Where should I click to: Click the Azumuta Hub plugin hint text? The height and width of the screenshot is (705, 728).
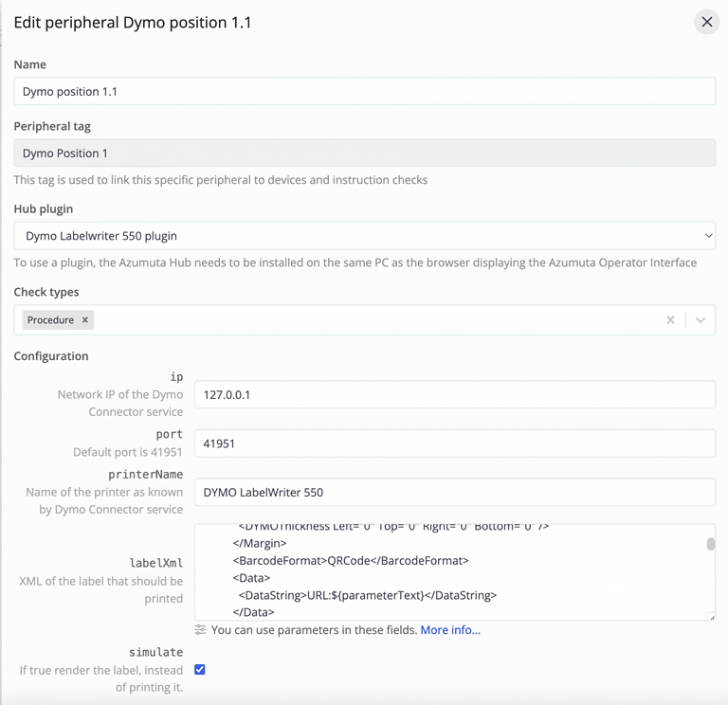tap(355, 262)
